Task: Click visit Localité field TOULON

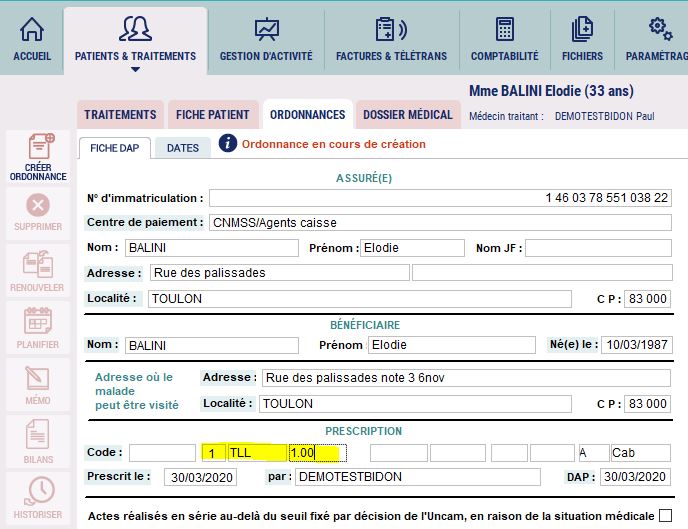Action: [416, 404]
